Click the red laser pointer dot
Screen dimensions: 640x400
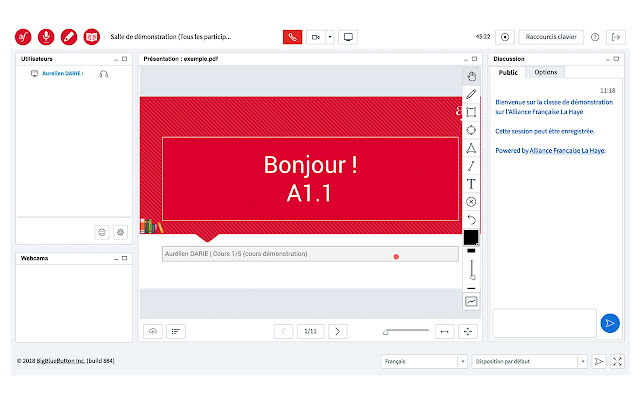coord(396,257)
